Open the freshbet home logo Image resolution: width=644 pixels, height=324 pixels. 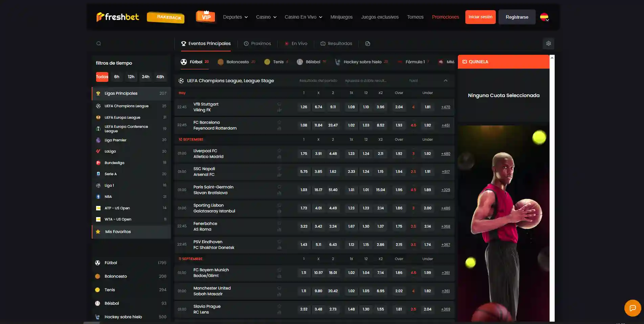[117, 17]
